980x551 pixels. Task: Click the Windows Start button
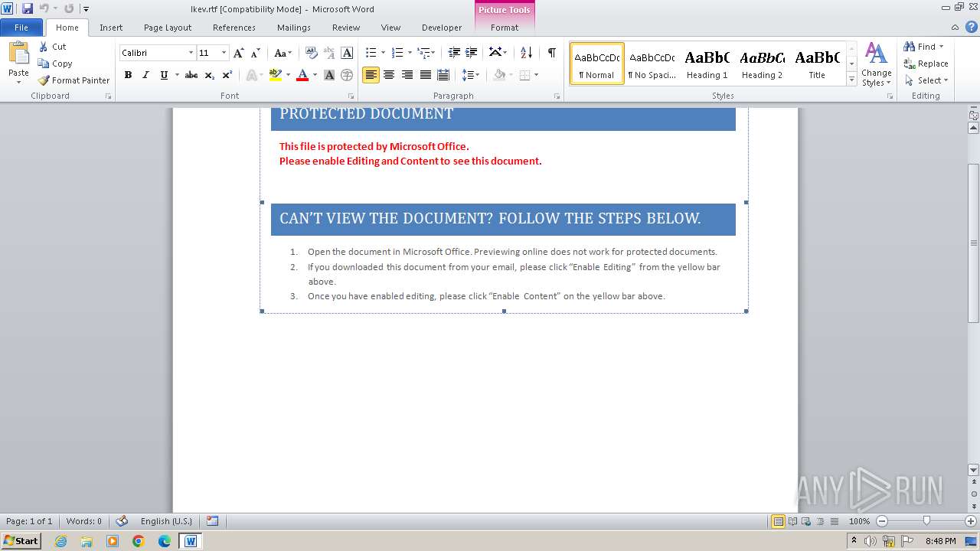21,540
